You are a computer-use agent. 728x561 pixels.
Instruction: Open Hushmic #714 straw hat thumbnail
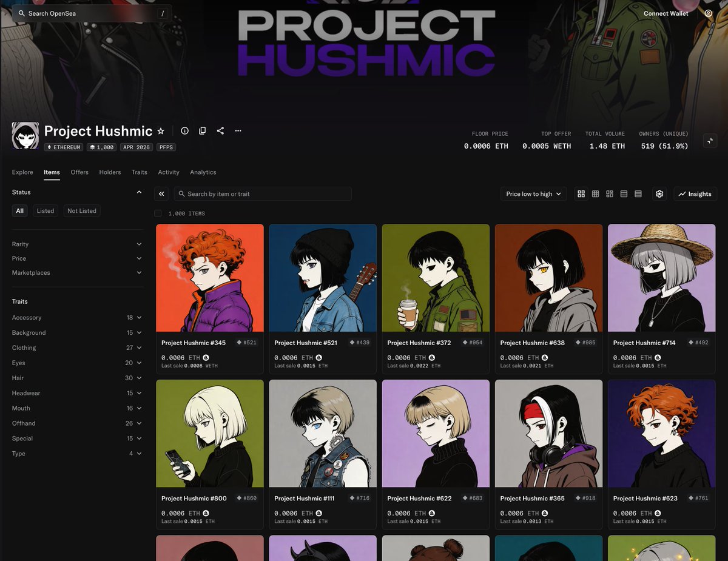point(662,278)
